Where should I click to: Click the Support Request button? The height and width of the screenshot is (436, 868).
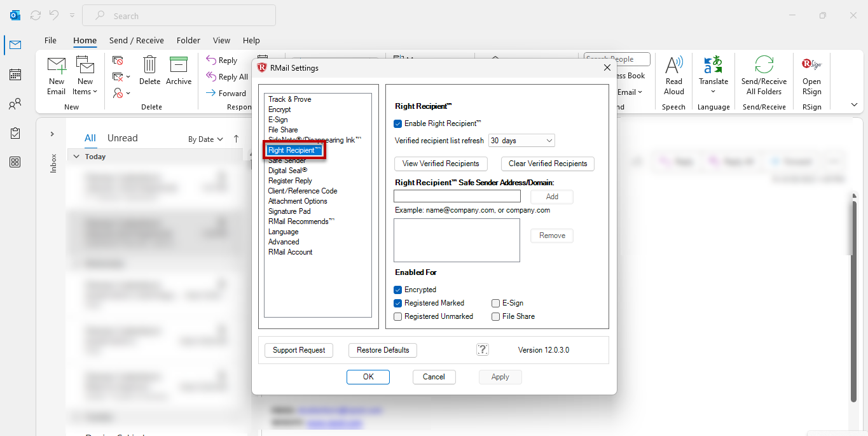click(x=299, y=350)
